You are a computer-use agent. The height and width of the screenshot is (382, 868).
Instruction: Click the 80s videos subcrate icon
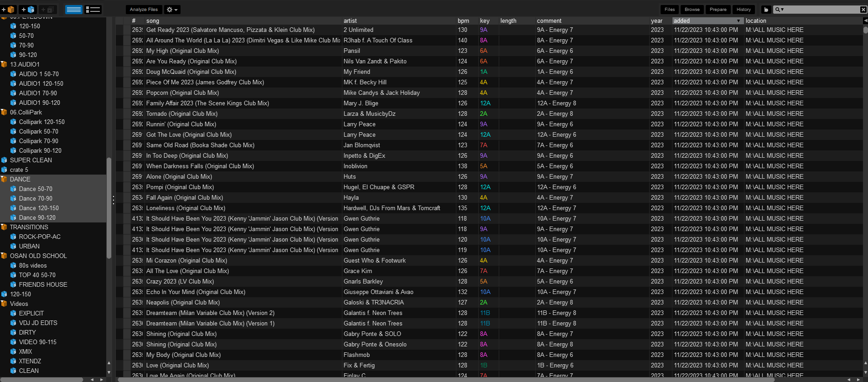(x=13, y=265)
